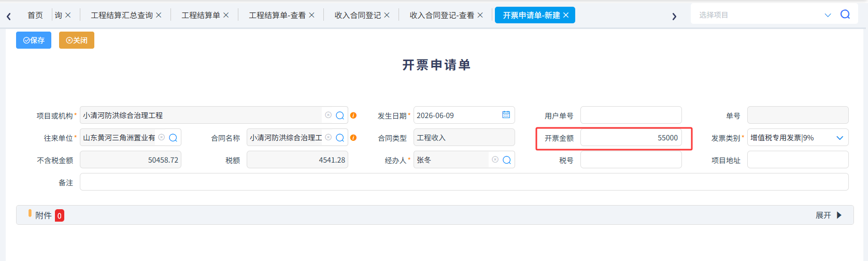The width and height of the screenshot is (868, 261).
Task: Close the form with the 关闭 button
Action: 77,40
